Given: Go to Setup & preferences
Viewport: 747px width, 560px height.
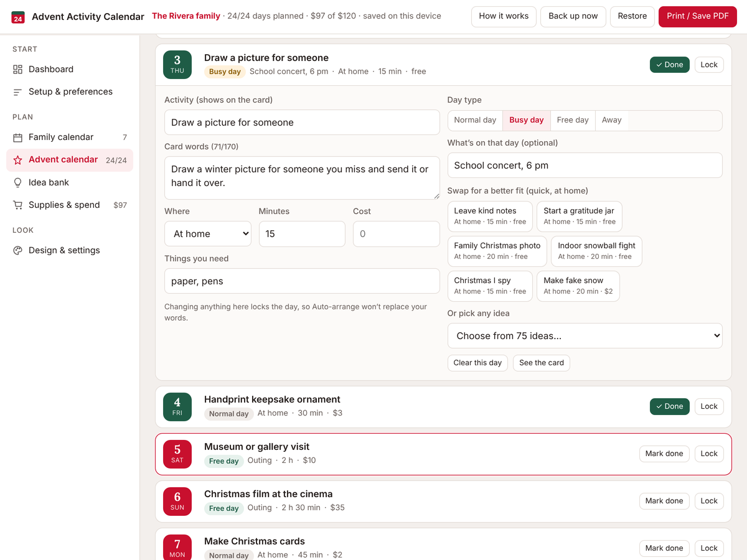Looking at the screenshot, I should [70, 91].
